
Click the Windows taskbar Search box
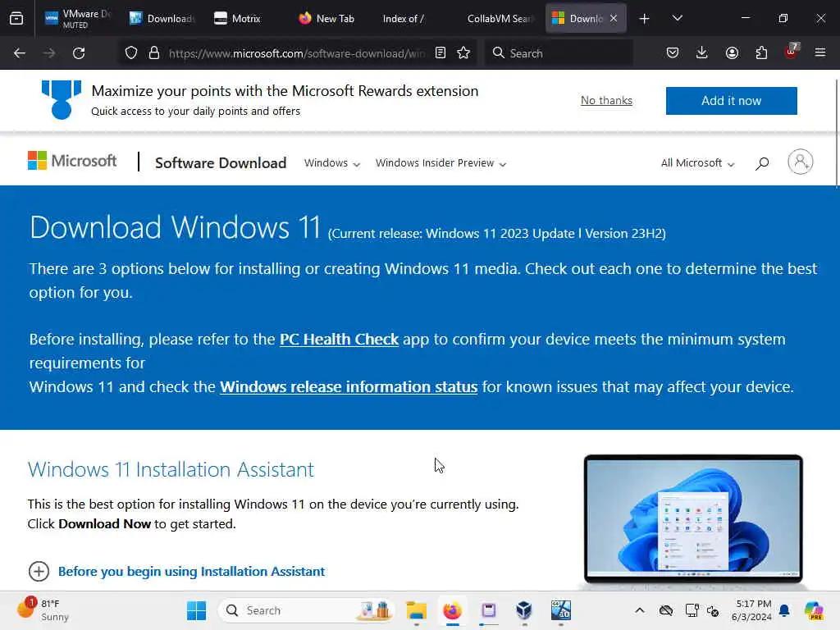(x=307, y=610)
